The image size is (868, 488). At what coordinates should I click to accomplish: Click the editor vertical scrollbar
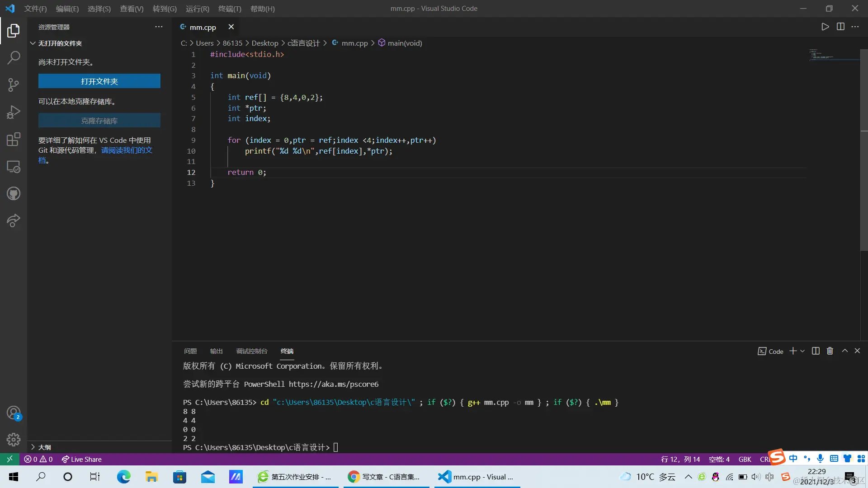pos(863,149)
